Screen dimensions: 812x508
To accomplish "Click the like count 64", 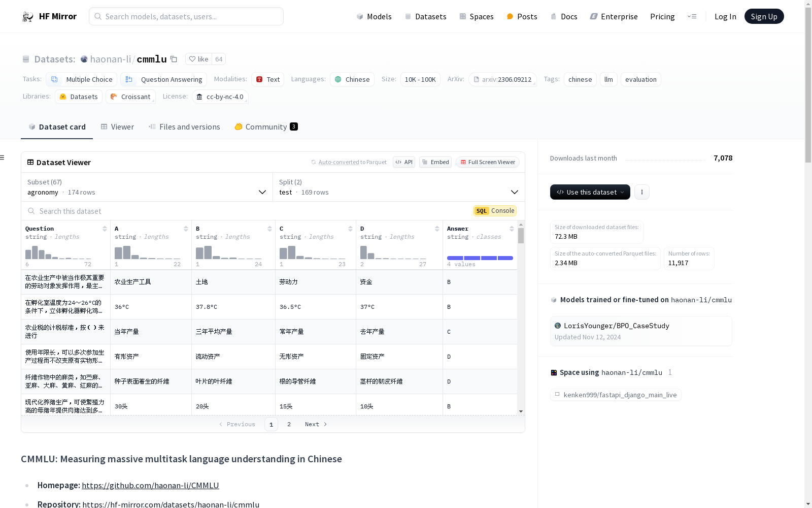I will [x=219, y=59].
